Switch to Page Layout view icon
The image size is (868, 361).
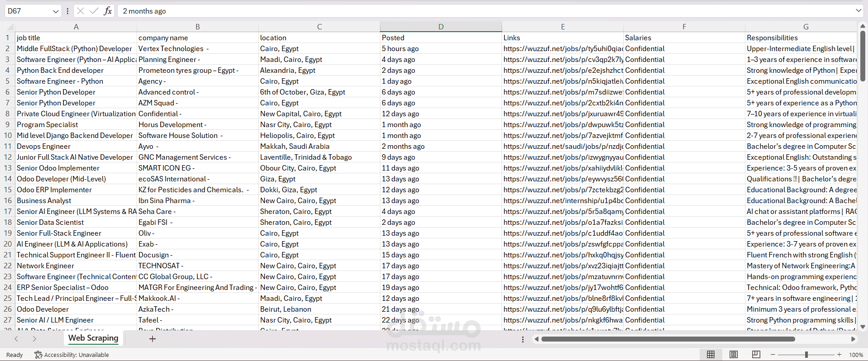734,355
